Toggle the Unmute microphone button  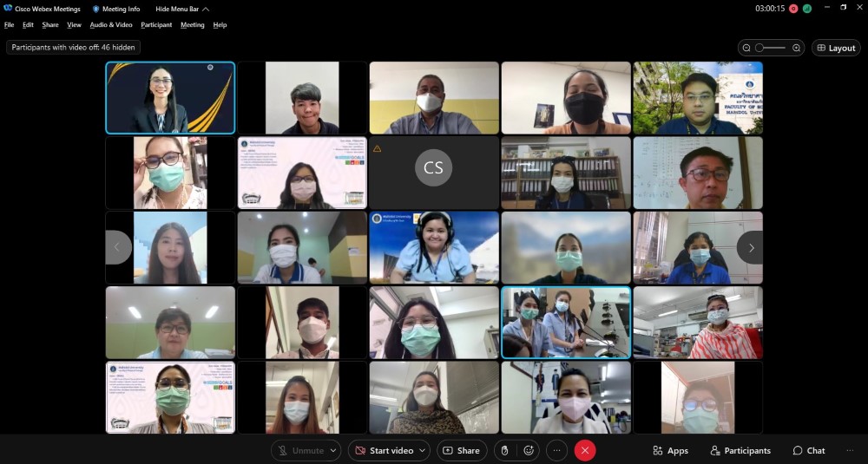click(300, 450)
